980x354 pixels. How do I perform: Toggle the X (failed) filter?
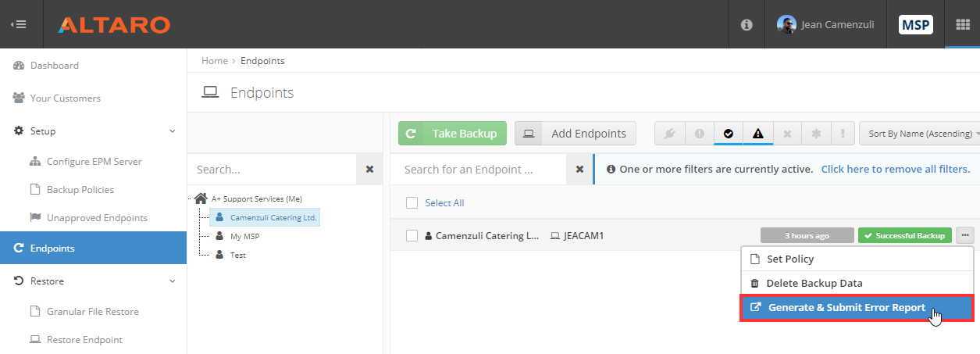click(787, 134)
